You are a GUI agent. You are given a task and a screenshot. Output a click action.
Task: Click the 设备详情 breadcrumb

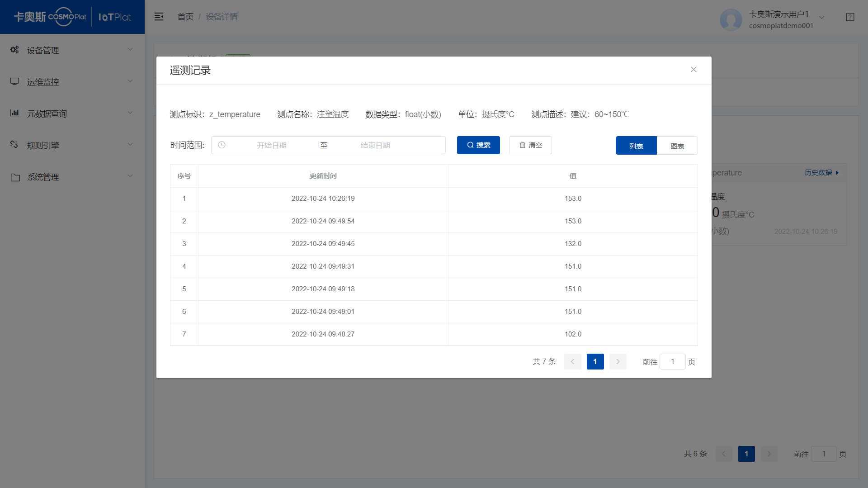222,17
